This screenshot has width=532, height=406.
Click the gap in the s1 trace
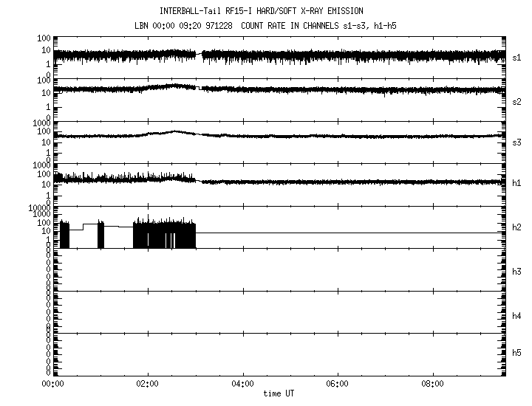(199, 54)
